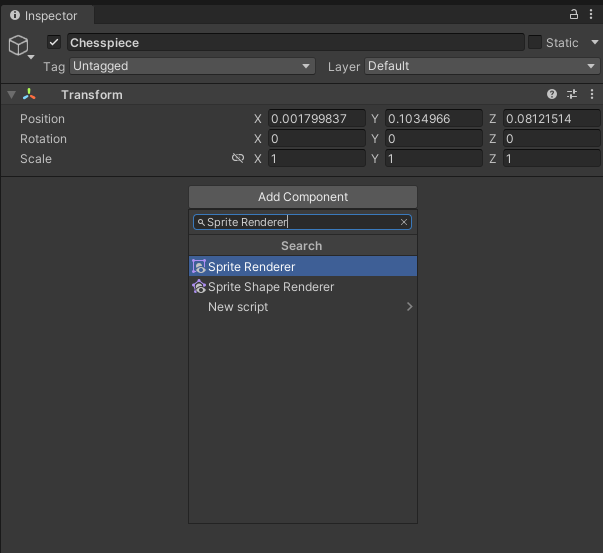Viewport: 603px width, 553px height.
Task: Click the Rotation label
Action: point(43,138)
